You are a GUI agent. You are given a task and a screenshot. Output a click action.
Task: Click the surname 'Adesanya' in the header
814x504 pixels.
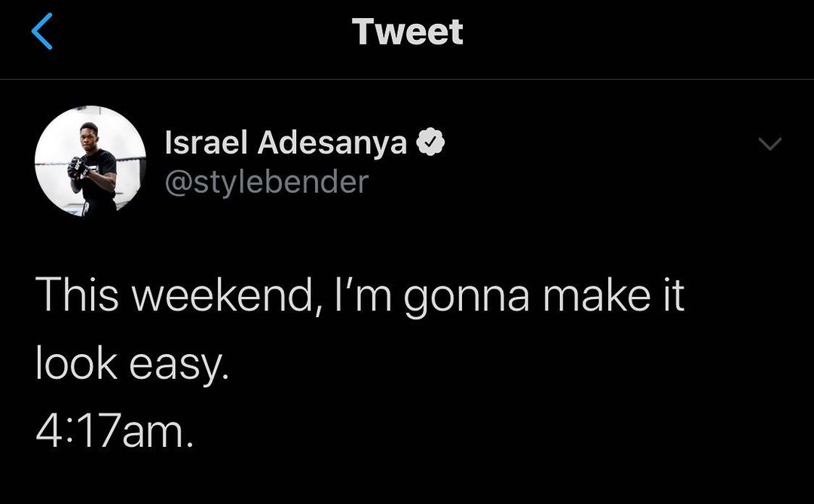pos(332,142)
